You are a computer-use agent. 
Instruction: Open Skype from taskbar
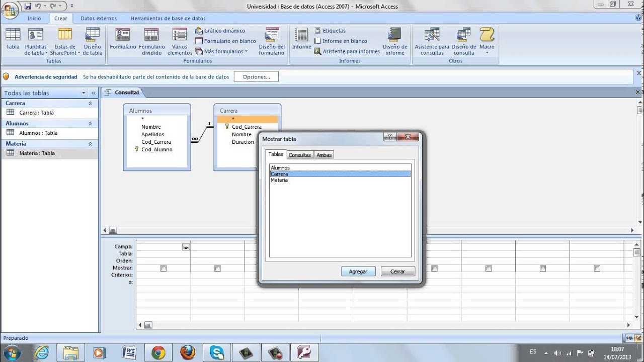217,352
